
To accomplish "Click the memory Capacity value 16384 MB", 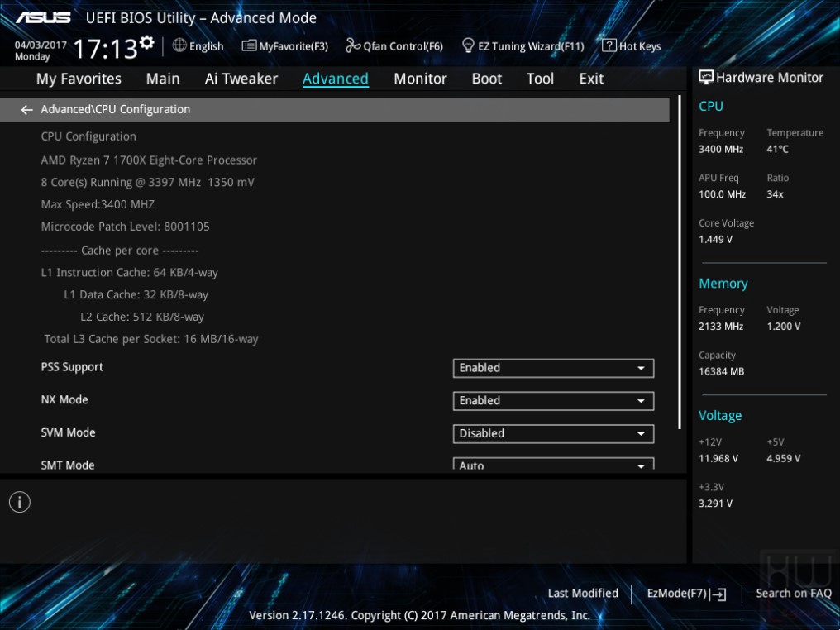I will coord(721,372).
